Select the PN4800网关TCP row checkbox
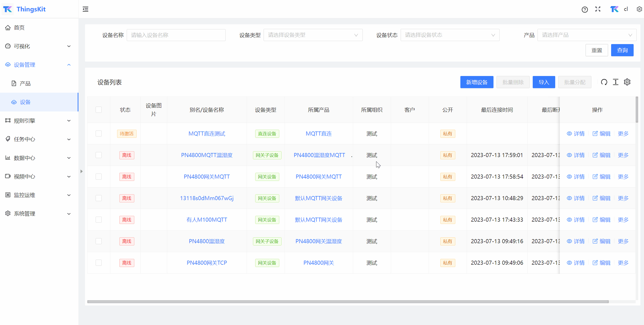Screen dimensions: 644x325 99,263
